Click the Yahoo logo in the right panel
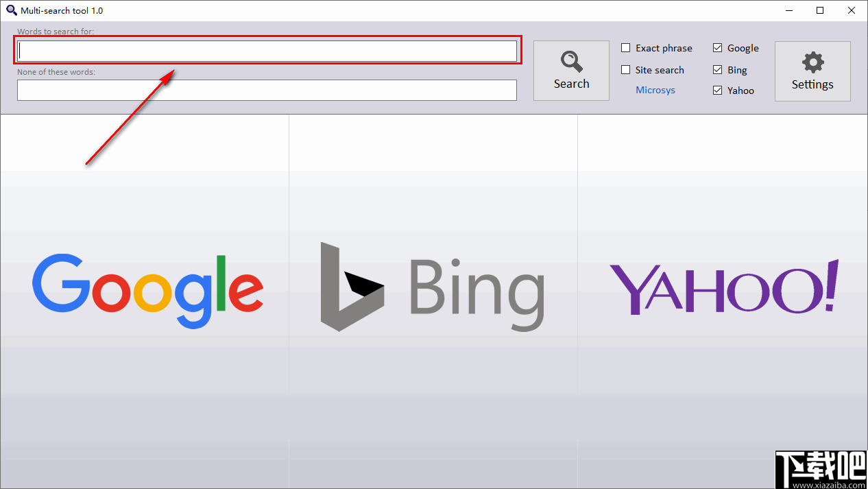The height and width of the screenshot is (489, 868). point(723,288)
